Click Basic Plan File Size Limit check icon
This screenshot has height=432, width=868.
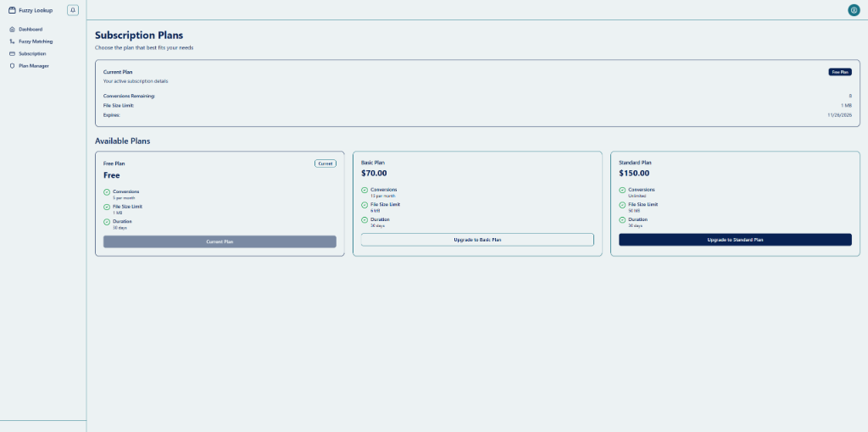tap(364, 205)
